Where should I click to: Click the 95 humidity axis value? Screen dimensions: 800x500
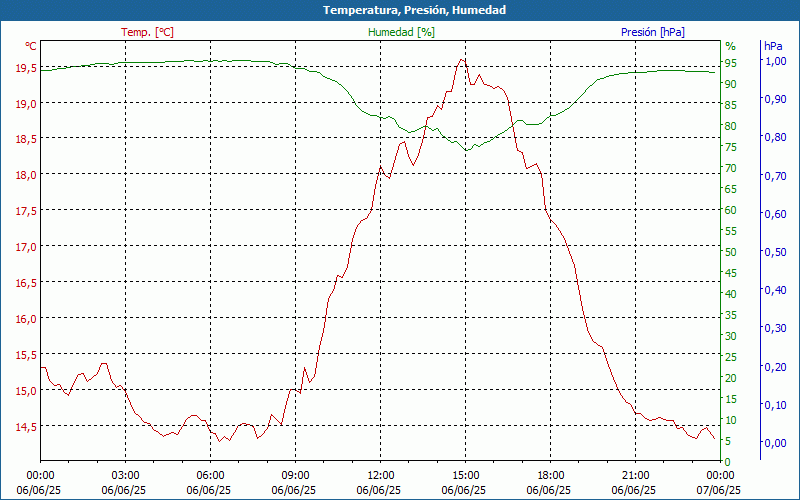[731, 63]
